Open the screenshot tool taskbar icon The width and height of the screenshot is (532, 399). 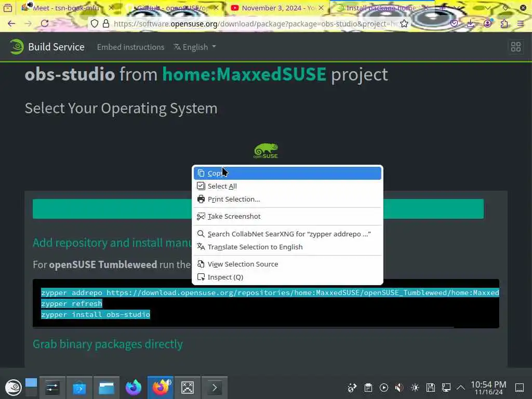pyautogui.click(x=188, y=388)
